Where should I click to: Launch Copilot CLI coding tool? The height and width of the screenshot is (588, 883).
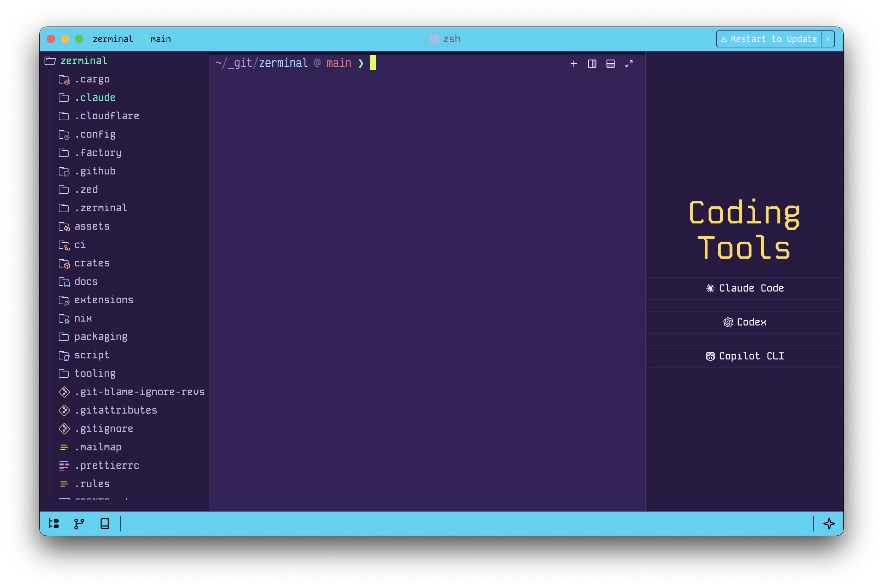tap(744, 356)
